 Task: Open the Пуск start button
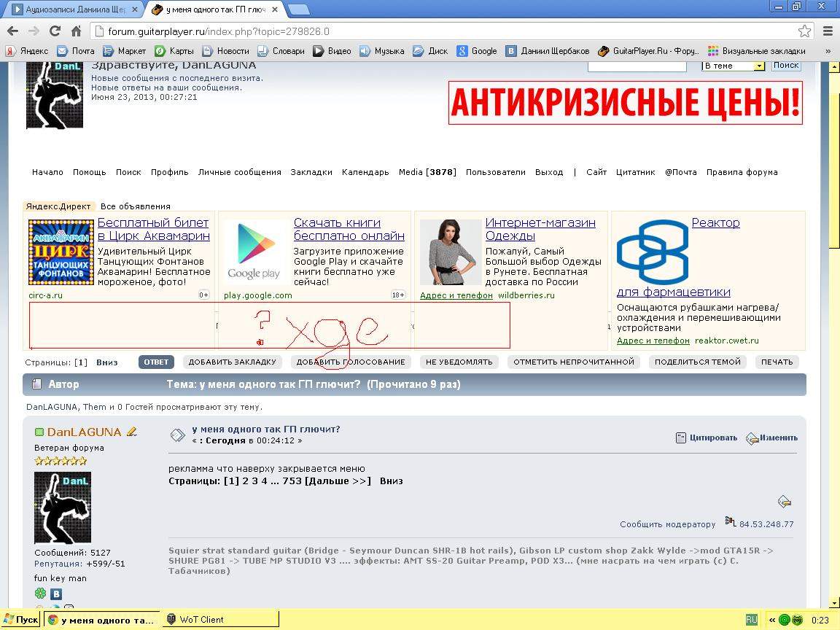pos(21,620)
